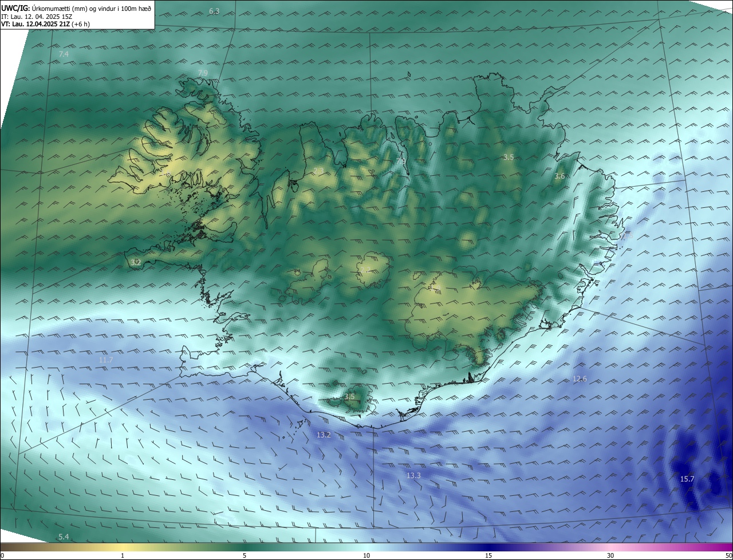Screen dimensions: 733x560
Task: Click the title "Úrkomumætti (mm) og vindur í 100m hæð"
Action: point(91,7)
